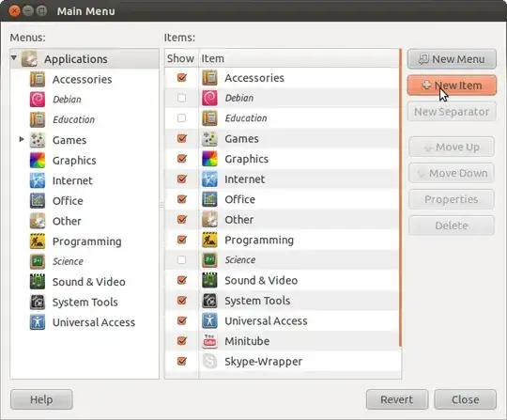Expand the Games submenu in Menus tree

click(22, 139)
